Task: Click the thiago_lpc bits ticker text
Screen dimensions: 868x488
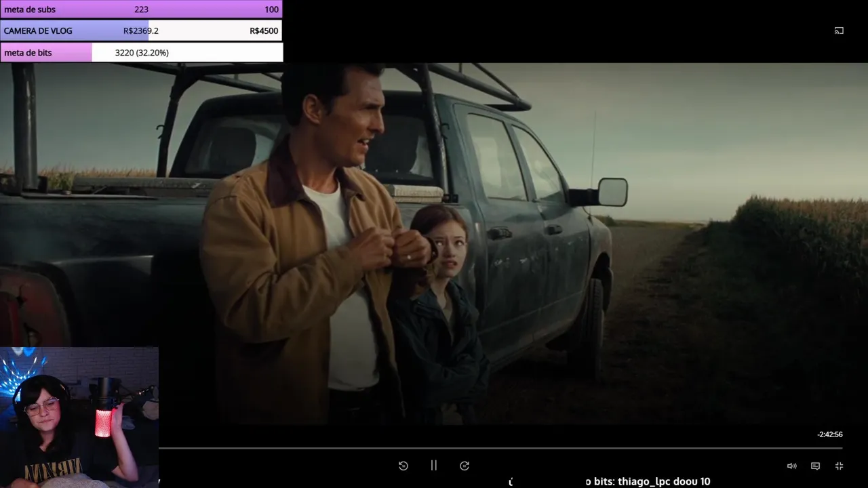Action: 648,481
